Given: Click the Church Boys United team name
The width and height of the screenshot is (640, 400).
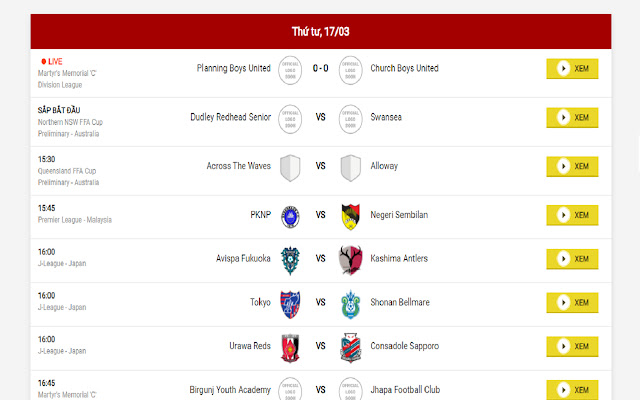Looking at the screenshot, I should 404,69.
